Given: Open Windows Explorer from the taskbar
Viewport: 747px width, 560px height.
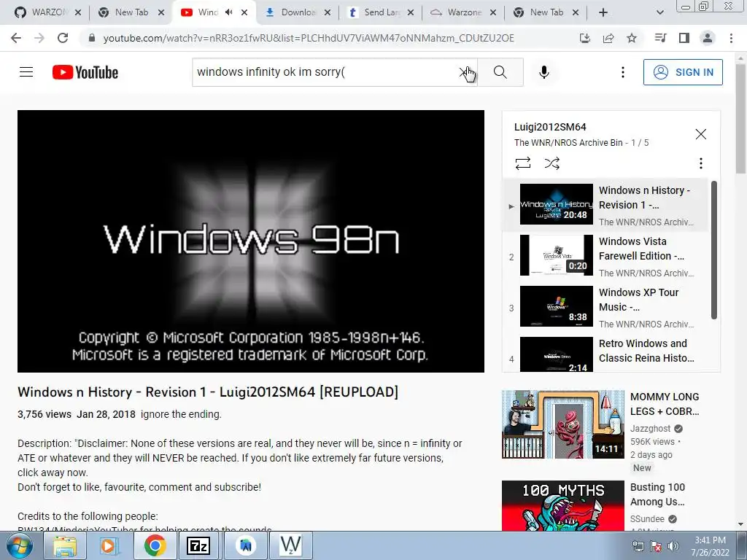Looking at the screenshot, I should tap(65, 545).
